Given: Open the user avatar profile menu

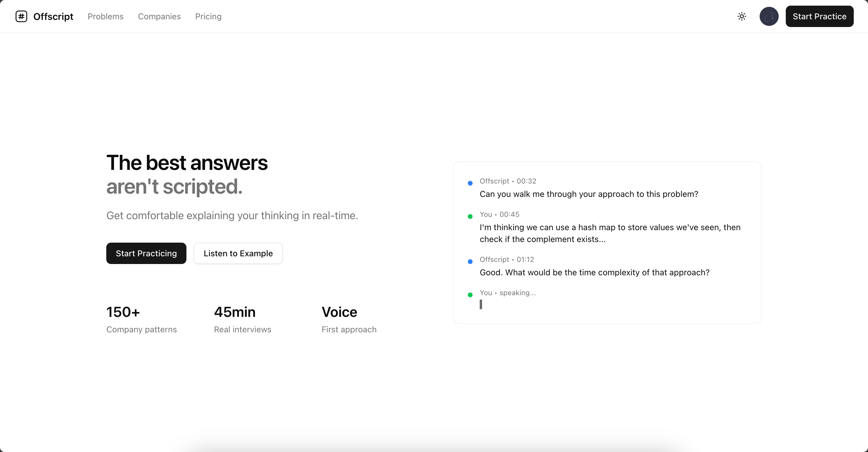Looking at the screenshot, I should [769, 16].
